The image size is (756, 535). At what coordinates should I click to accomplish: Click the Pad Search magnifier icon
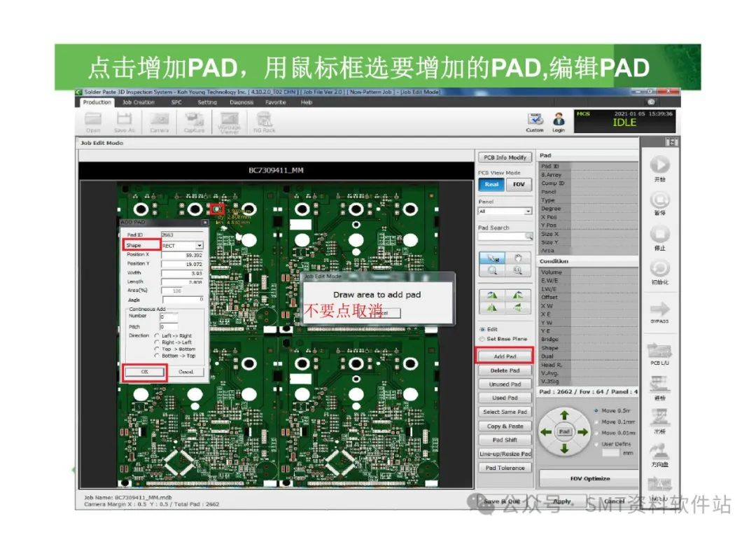click(x=529, y=237)
